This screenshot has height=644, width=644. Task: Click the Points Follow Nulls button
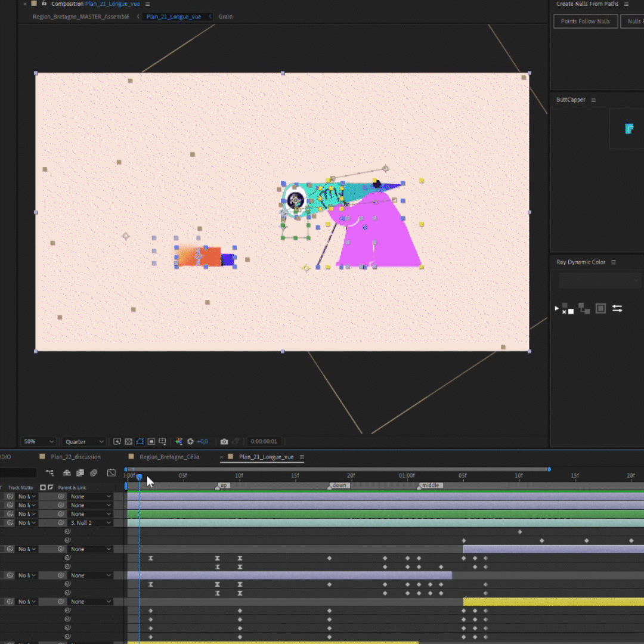point(586,21)
